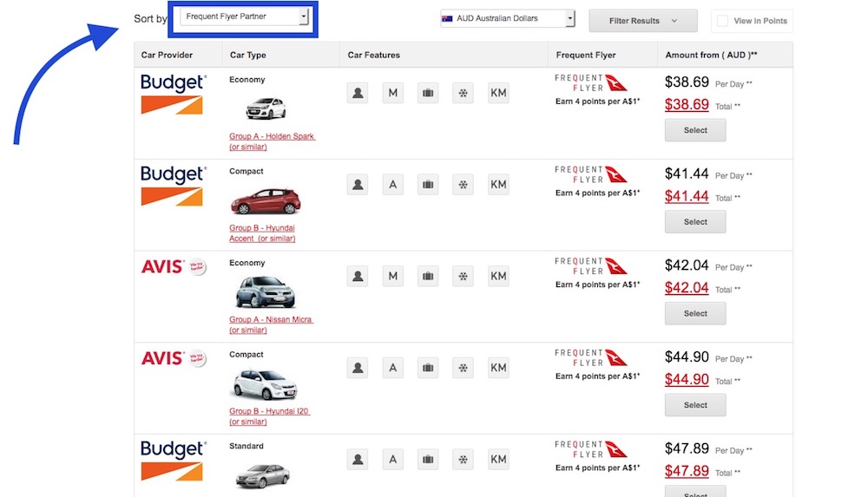The height and width of the screenshot is (497, 868).
Task: Open Group A - Holden Spark link
Action: pos(272,141)
